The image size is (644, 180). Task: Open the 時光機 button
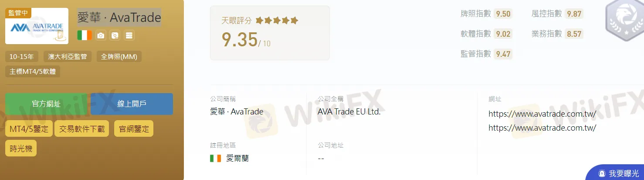click(21, 148)
